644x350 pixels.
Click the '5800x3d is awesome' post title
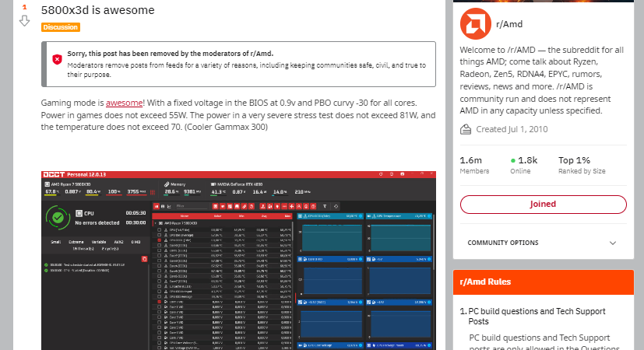coord(98,10)
